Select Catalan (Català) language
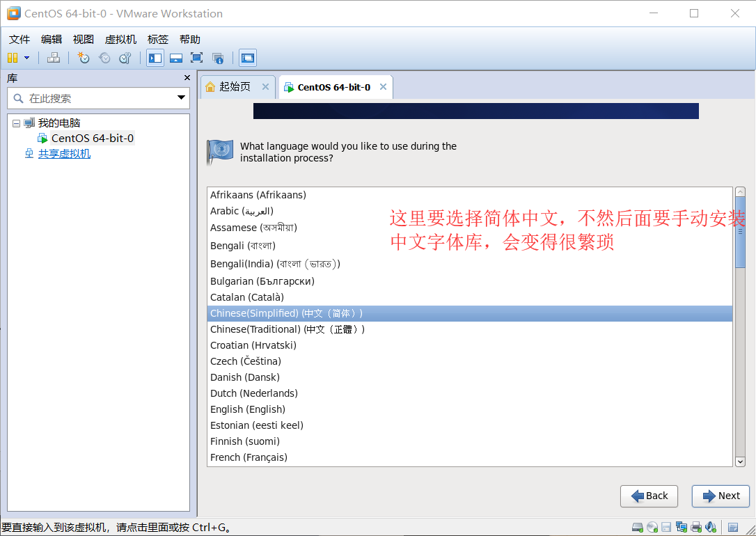The image size is (756, 536). (470, 297)
